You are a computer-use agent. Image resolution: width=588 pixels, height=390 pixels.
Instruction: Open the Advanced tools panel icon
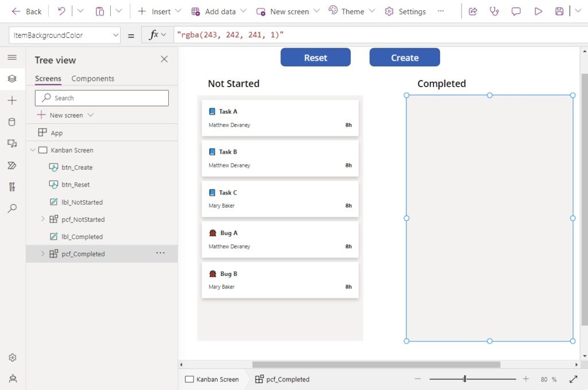(x=12, y=186)
